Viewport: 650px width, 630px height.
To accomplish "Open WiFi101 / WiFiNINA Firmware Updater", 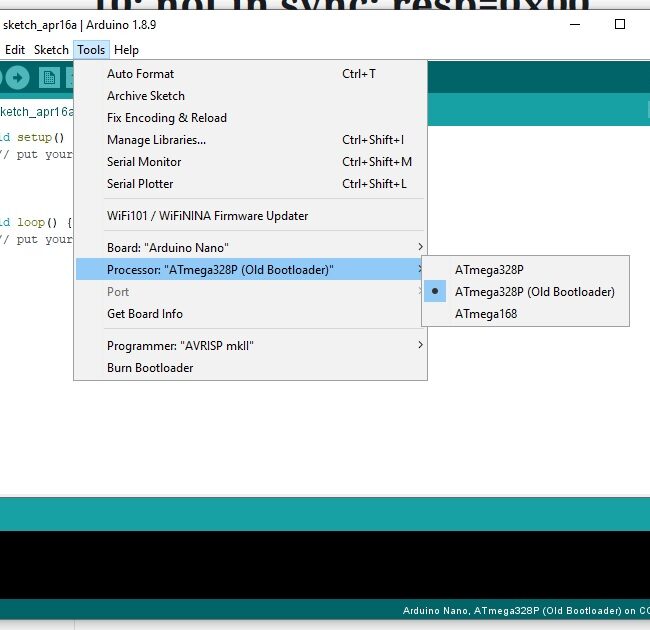I will (250, 216).
